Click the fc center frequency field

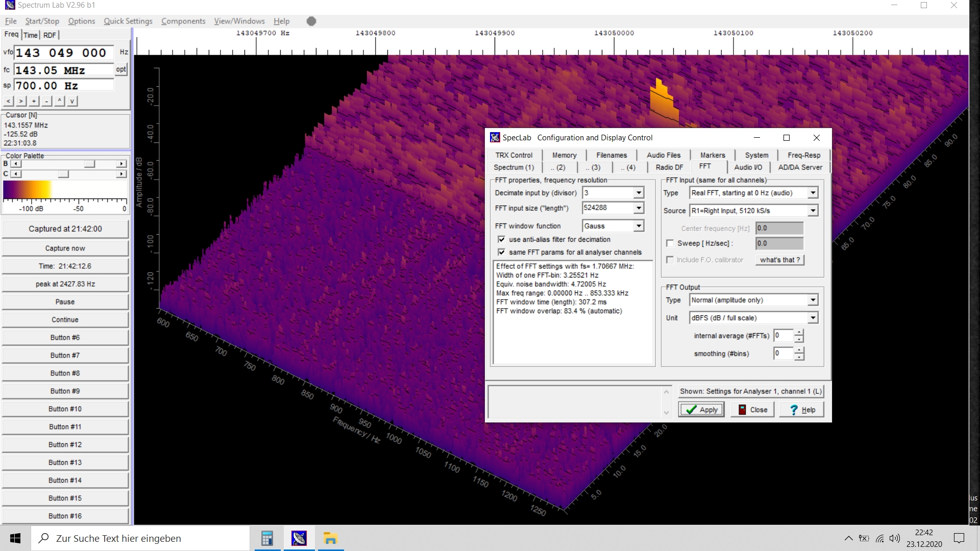(64, 70)
